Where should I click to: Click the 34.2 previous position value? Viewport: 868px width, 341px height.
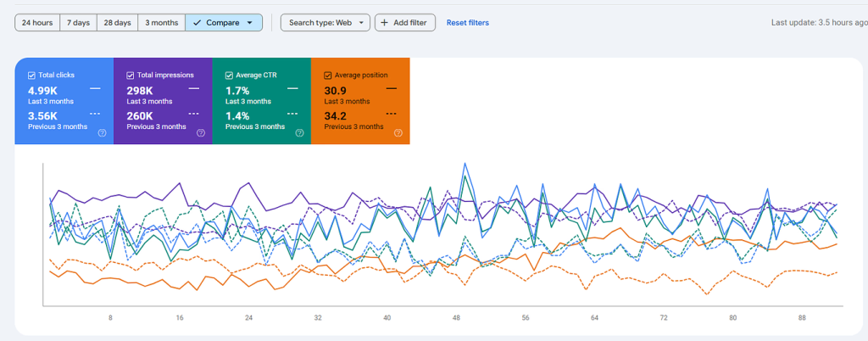[336, 116]
